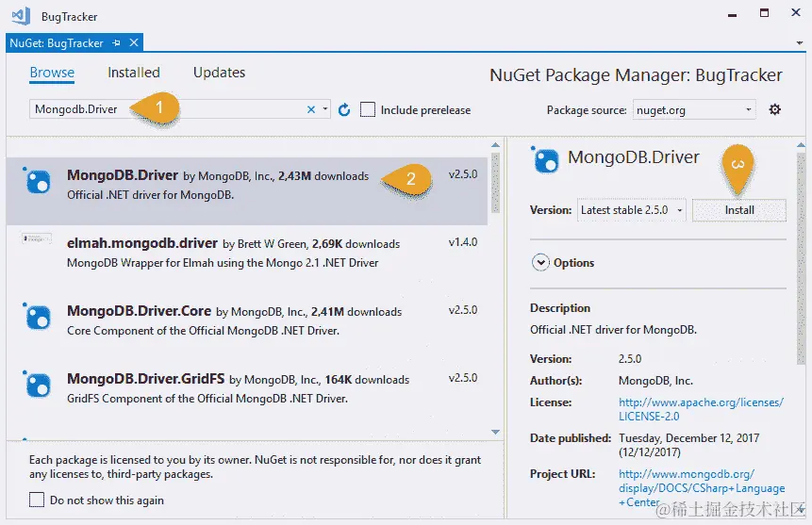
Task: Expand the Options section
Action: [540, 262]
